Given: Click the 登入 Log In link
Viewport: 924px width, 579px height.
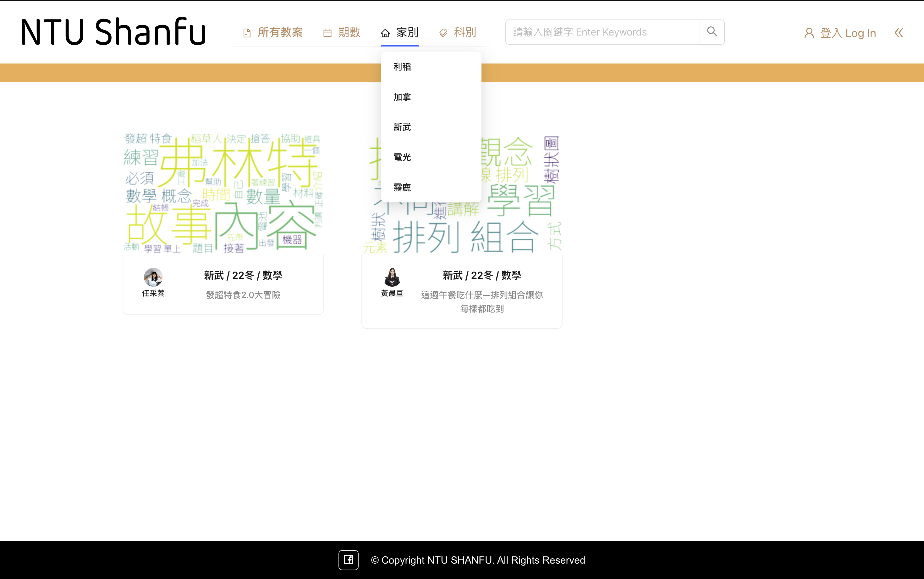Looking at the screenshot, I should (847, 33).
